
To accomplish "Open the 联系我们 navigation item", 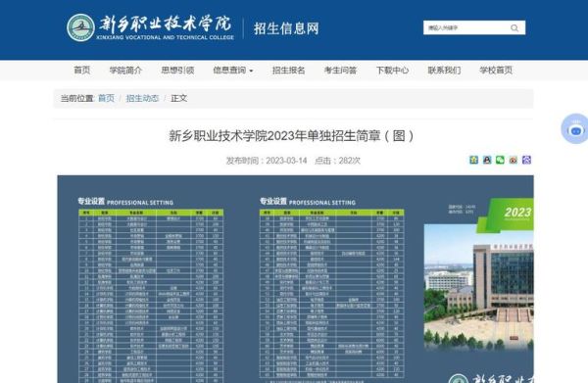I will 444,71.
